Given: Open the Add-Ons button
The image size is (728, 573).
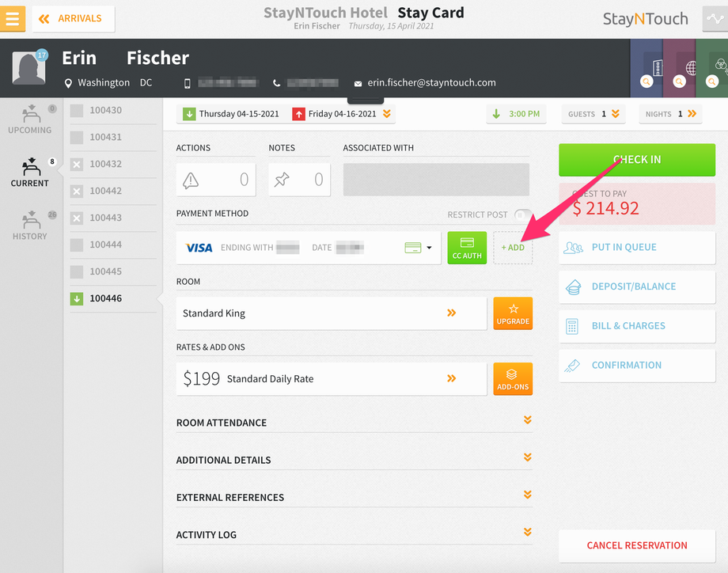Looking at the screenshot, I should (x=513, y=379).
